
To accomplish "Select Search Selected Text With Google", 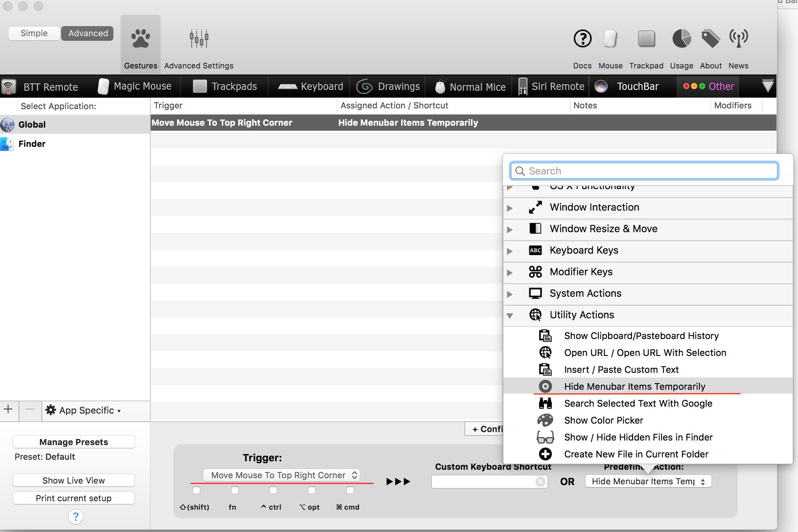I will click(x=638, y=403).
